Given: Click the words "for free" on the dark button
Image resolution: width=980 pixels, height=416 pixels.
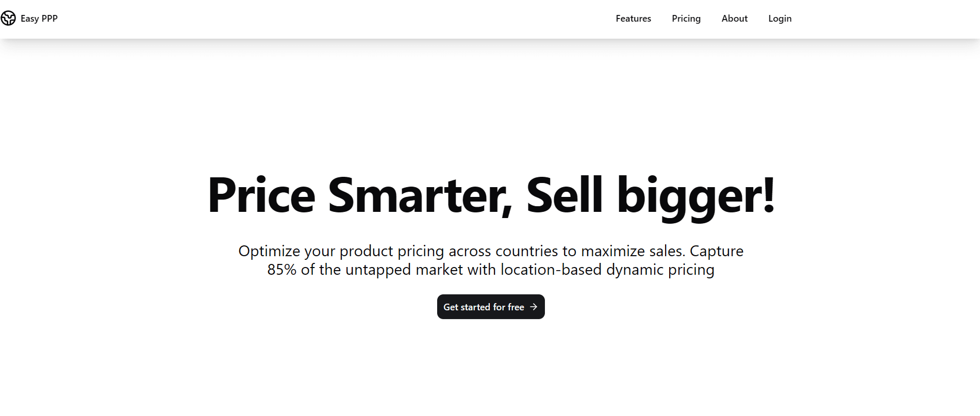Looking at the screenshot, I should coord(509,307).
